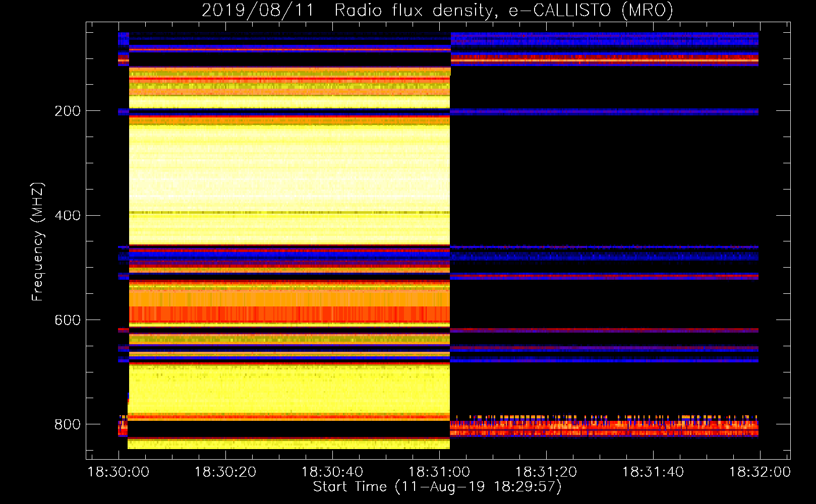This screenshot has height=504, width=816.
Task: Click the '600' frequency tick label
Action: 68,320
